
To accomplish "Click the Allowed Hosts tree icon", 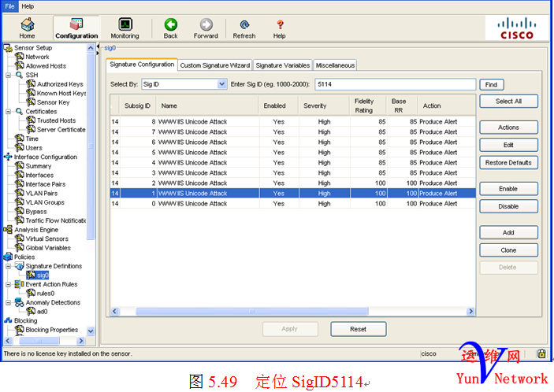I will pos(20,65).
